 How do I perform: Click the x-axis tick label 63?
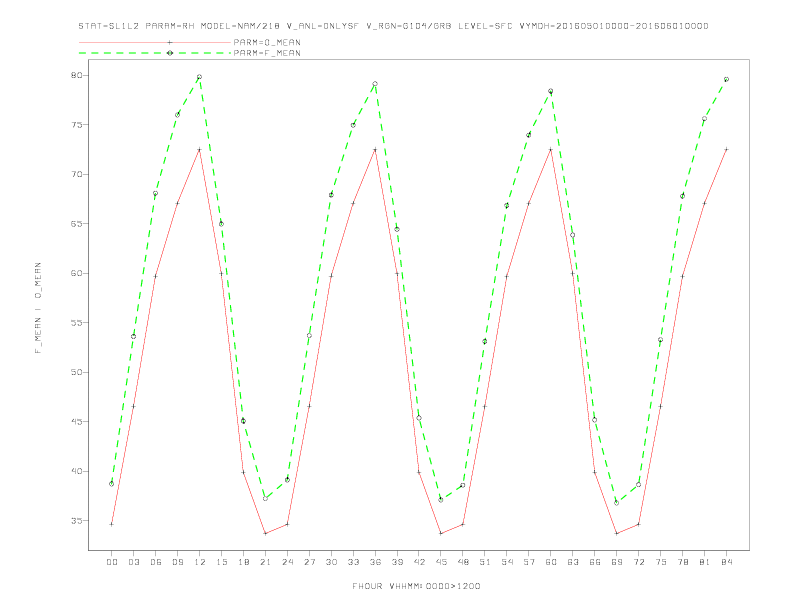(573, 562)
